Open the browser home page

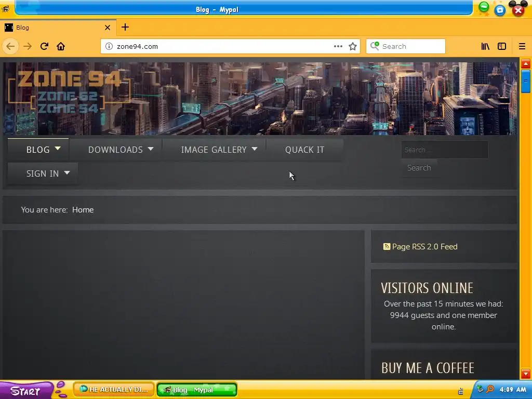coord(61,46)
